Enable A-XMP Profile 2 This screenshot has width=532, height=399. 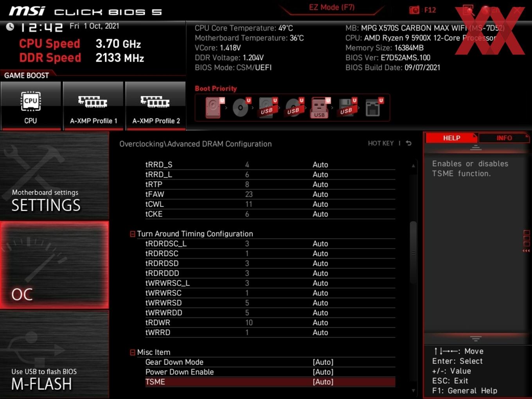[x=156, y=106]
